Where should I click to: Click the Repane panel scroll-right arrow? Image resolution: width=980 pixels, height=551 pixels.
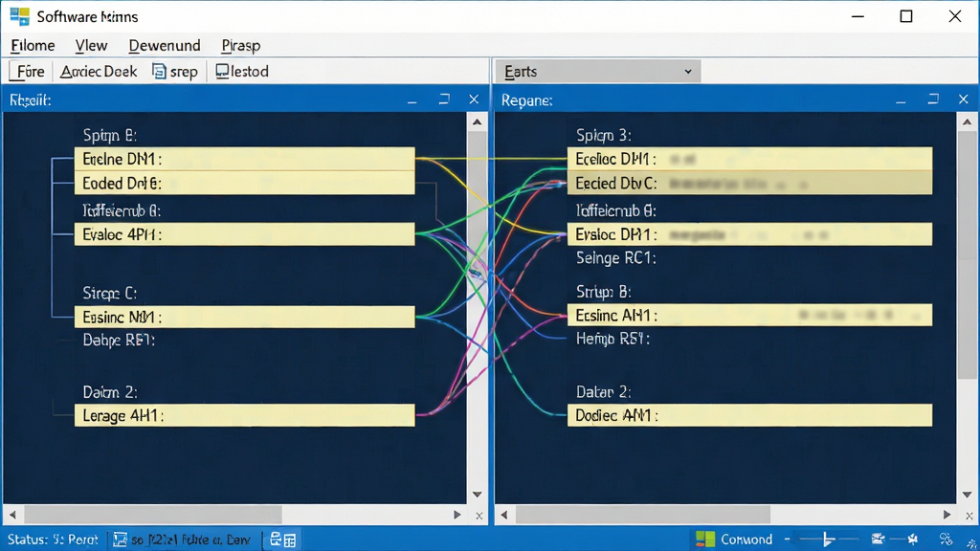947,515
